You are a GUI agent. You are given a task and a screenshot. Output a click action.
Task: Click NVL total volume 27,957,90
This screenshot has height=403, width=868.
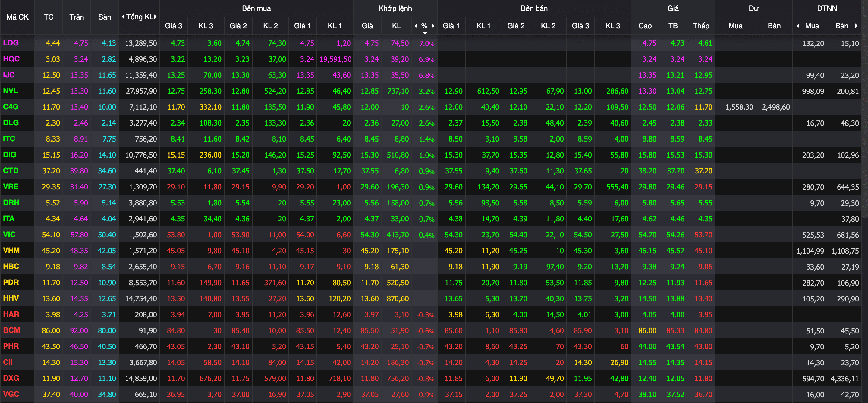click(x=141, y=91)
